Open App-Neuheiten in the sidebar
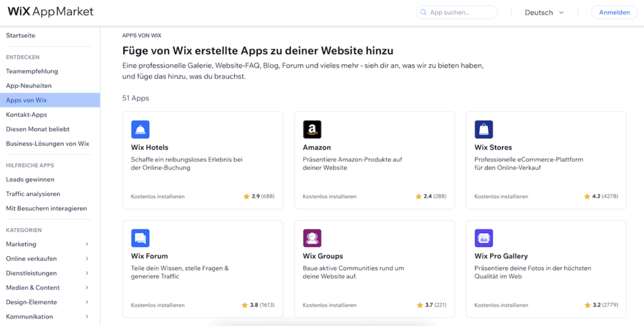The image size is (644, 326). 29,85
